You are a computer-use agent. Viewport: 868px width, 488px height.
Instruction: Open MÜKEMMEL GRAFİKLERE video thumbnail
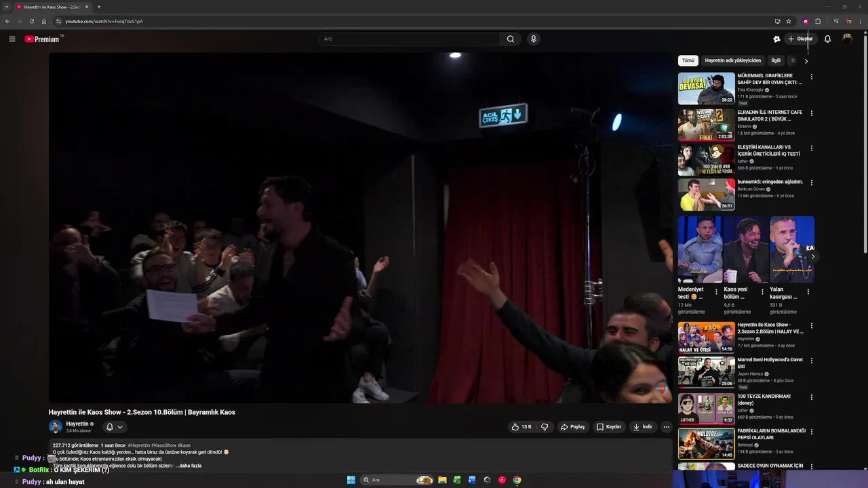click(x=707, y=88)
